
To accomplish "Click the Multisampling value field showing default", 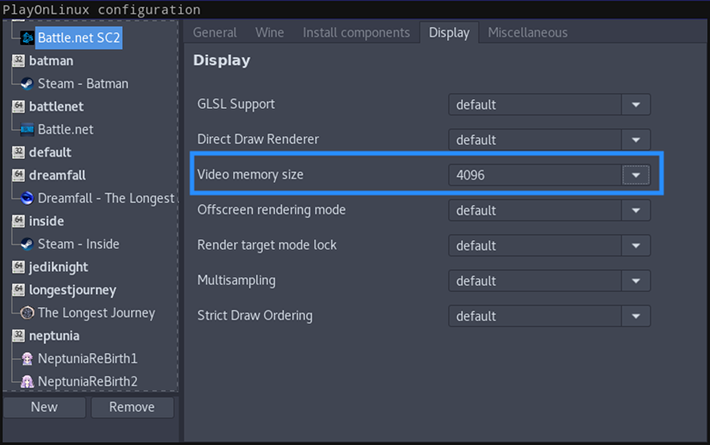I will (535, 281).
